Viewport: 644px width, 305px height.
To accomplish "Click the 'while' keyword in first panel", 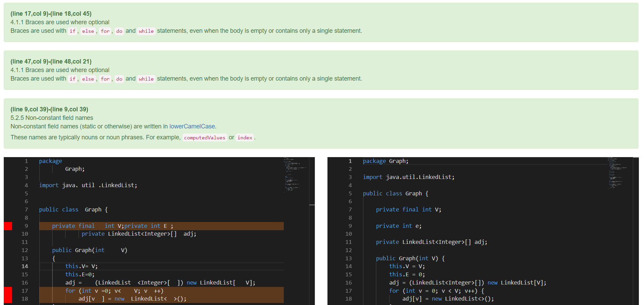I will tap(146, 31).
